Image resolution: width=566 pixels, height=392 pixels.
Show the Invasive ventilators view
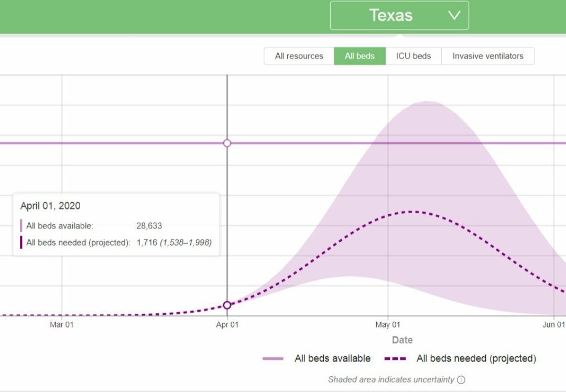pyautogui.click(x=487, y=56)
